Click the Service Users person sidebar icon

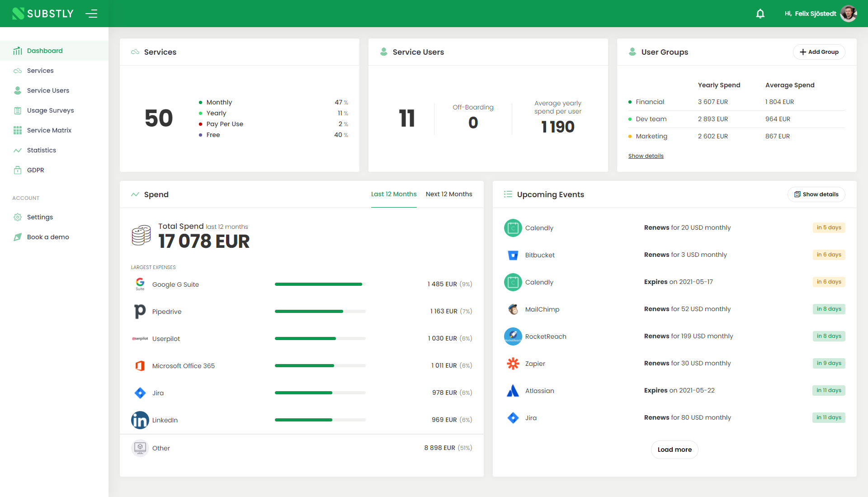coord(18,90)
